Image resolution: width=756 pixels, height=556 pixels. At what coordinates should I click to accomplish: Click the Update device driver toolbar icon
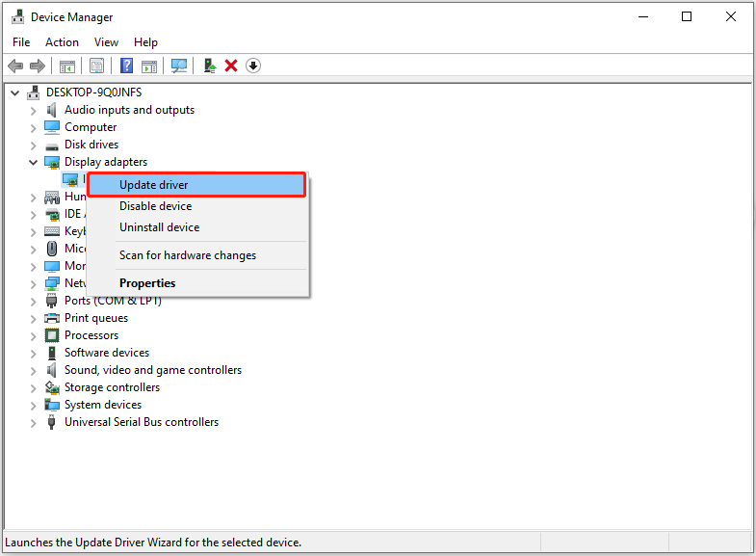[x=209, y=66]
